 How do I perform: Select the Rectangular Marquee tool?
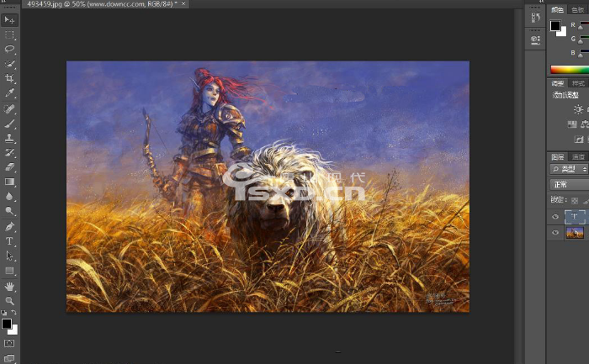click(9, 35)
